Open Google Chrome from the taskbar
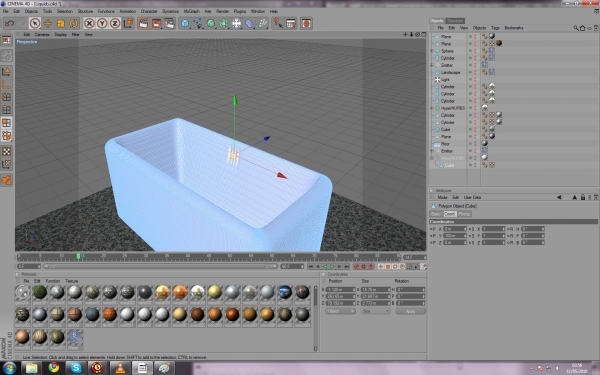This screenshot has width=600, height=375. tap(54, 368)
